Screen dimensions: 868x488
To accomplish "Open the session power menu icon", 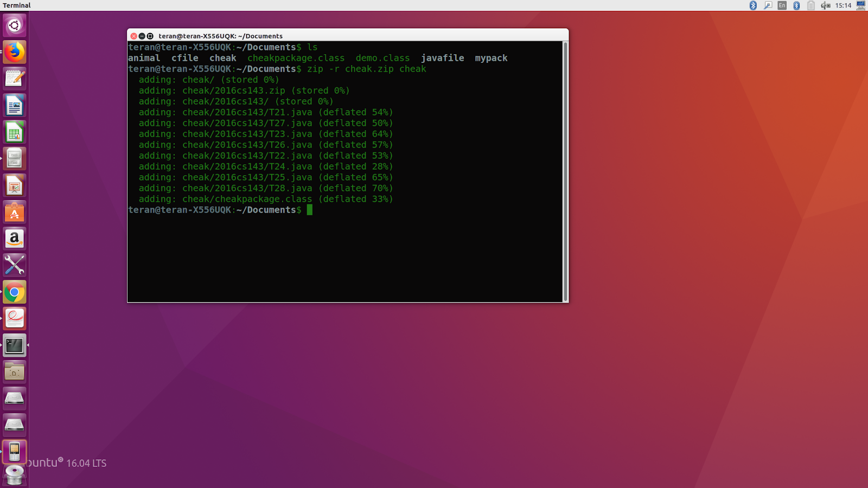I will pos(861,5).
